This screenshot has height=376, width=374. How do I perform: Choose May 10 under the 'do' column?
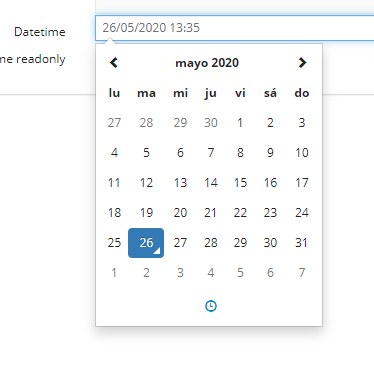pos(302,153)
